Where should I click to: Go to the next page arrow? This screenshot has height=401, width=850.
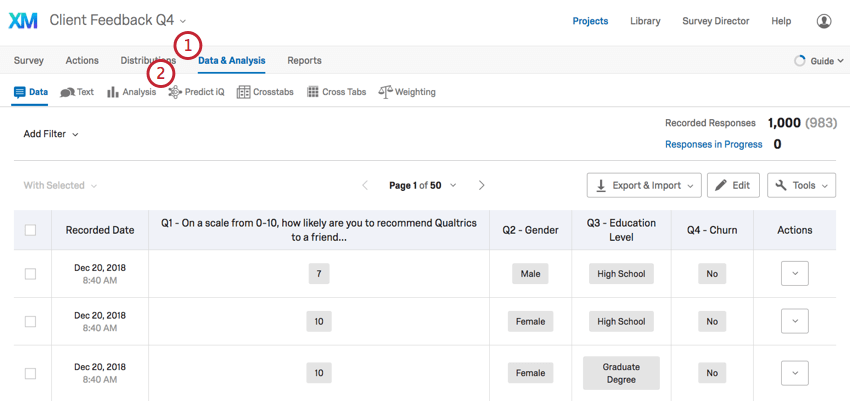[482, 185]
